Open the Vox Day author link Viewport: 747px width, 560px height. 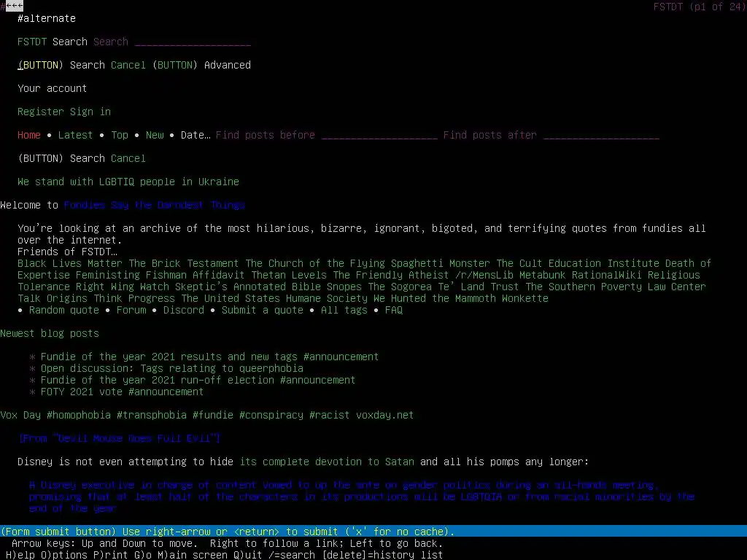pyautogui.click(x=20, y=415)
